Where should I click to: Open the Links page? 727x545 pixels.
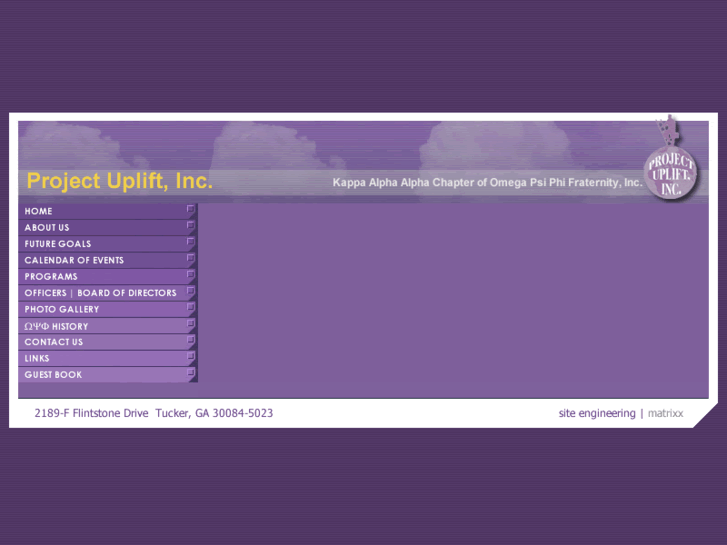point(108,358)
